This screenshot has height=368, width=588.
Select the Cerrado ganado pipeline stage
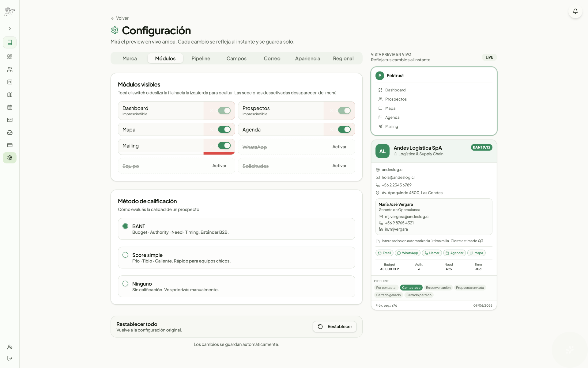pos(388,295)
